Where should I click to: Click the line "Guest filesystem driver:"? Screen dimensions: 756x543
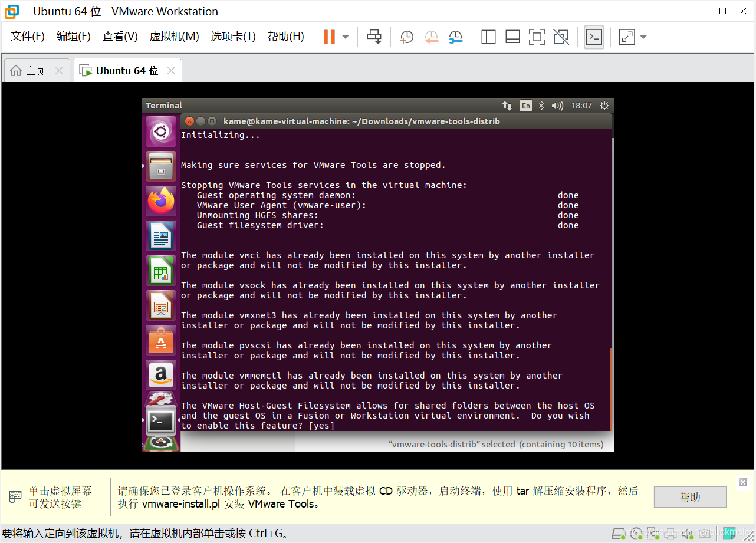[x=260, y=225]
